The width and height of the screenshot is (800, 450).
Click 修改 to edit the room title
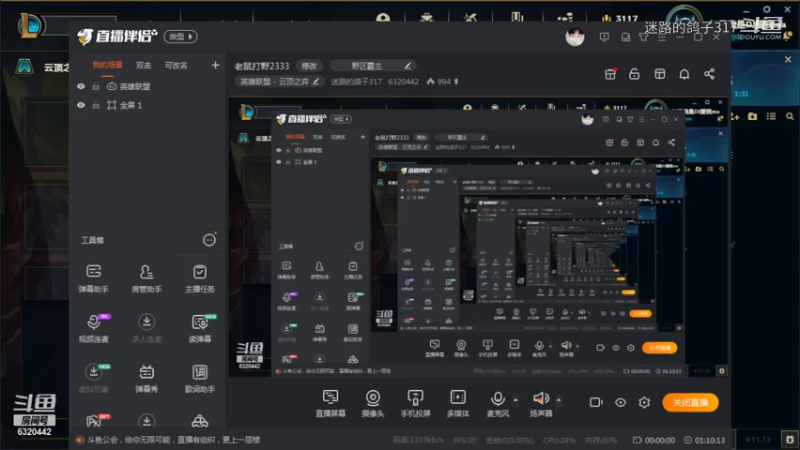tap(309, 66)
